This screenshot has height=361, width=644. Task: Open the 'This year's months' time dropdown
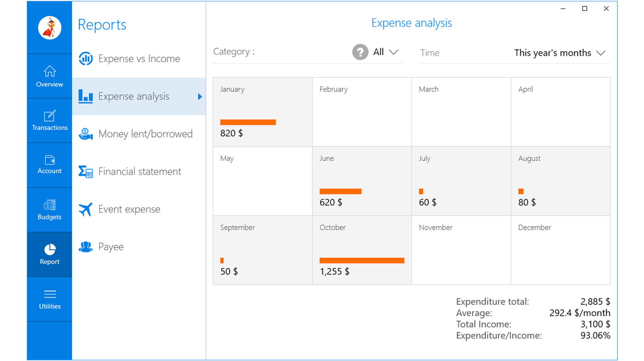click(x=559, y=53)
